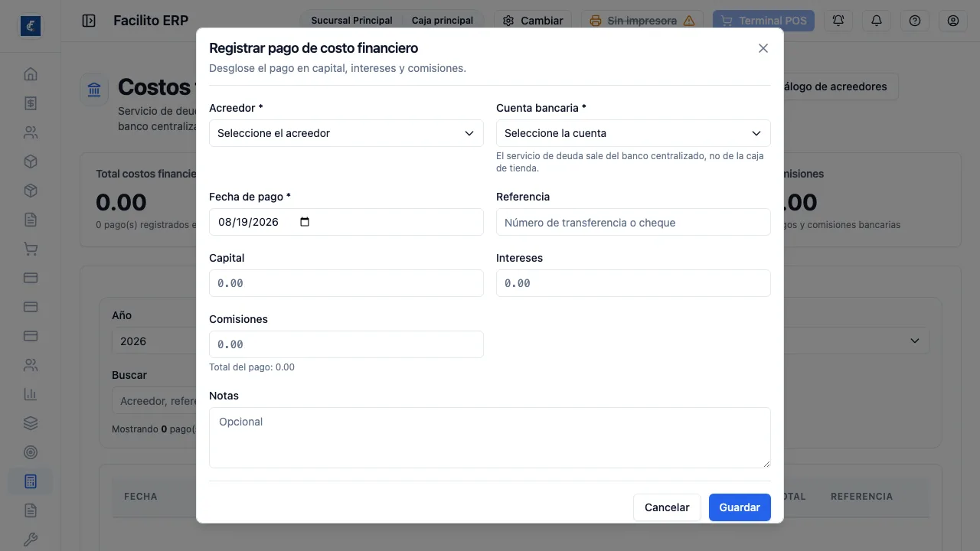Open the Cuenta bancaria dropdown

(x=633, y=133)
